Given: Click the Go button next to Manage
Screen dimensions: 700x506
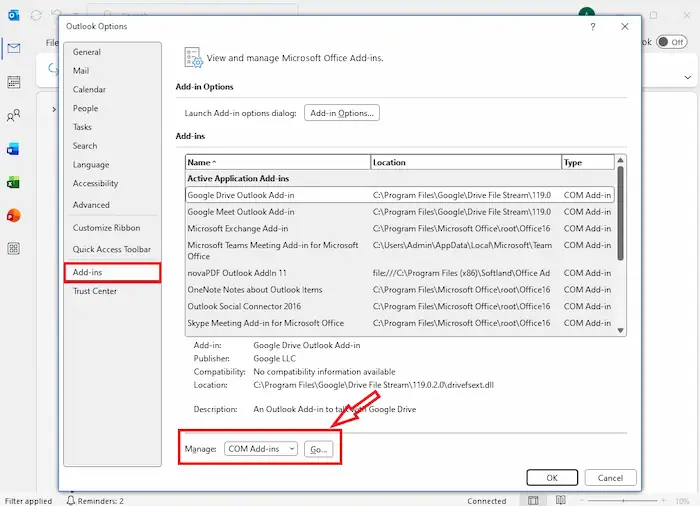Looking at the screenshot, I should [318, 449].
